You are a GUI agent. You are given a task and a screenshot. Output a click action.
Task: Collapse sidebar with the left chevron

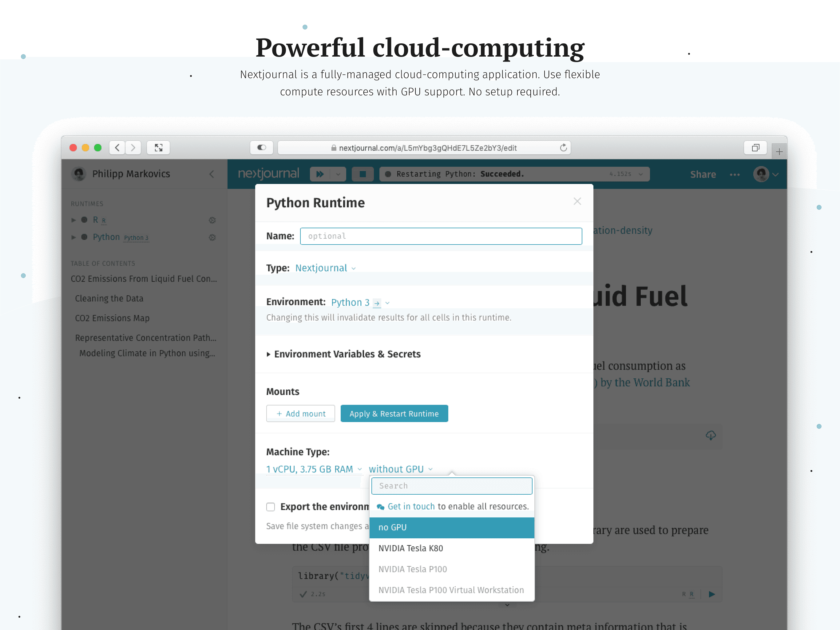point(212,174)
